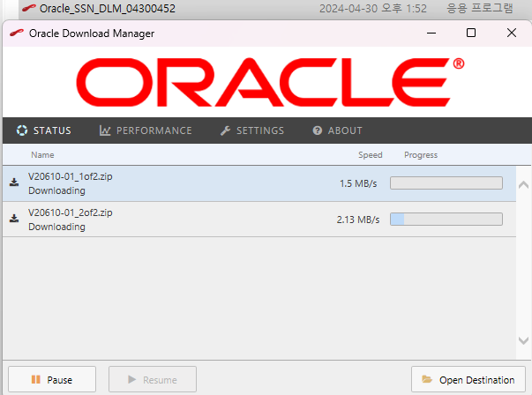The image size is (532, 395).
Task: Click the 응용 프로그램 file type text
Action: click(x=480, y=8)
